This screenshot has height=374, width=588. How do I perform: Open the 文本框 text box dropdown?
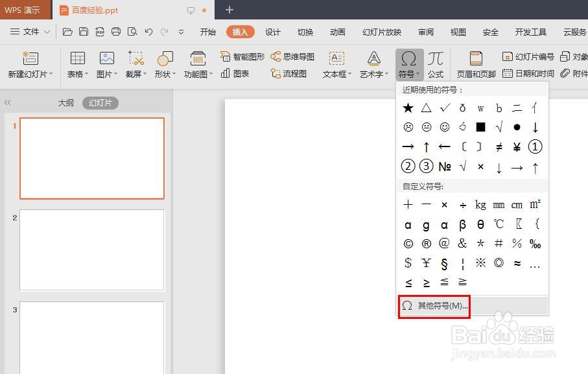[336, 64]
